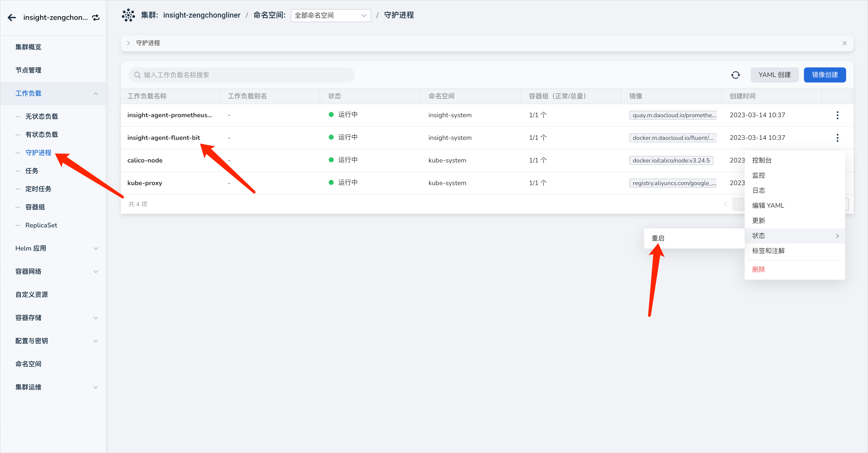Click the 创建时间 column header
Viewport: 868px width, 453px height.
(x=743, y=96)
